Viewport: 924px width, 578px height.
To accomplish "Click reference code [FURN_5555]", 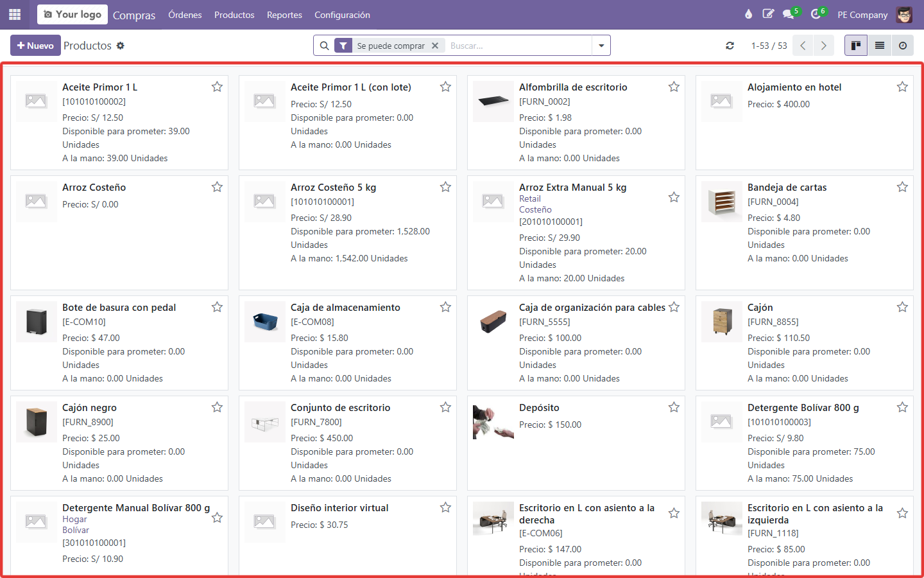I will tap(544, 322).
